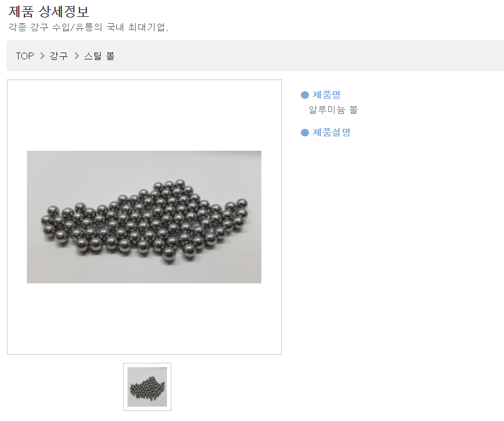Click white space above product photo
This screenshot has width=504, height=421.
pos(144,116)
